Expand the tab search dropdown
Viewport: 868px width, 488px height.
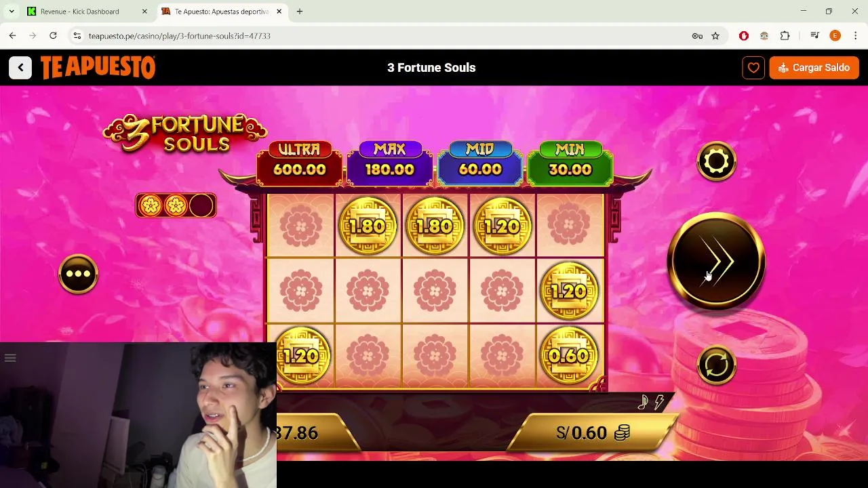(x=12, y=12)
